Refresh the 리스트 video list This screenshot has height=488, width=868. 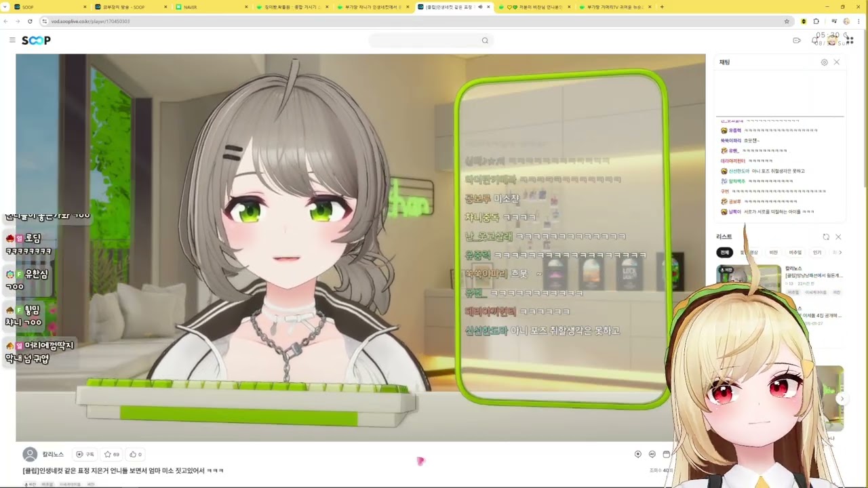click(826, 237)
